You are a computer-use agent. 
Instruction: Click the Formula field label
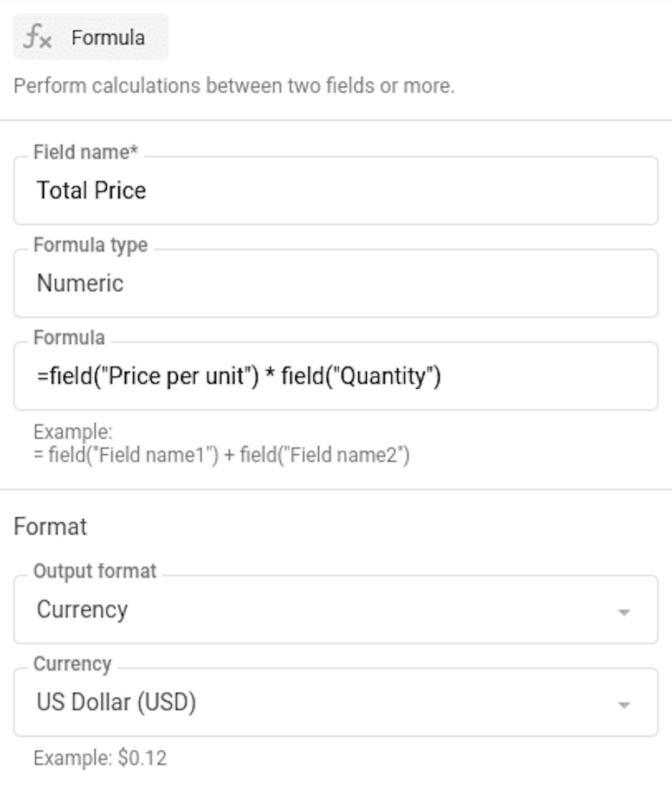[x=69, y=337]
